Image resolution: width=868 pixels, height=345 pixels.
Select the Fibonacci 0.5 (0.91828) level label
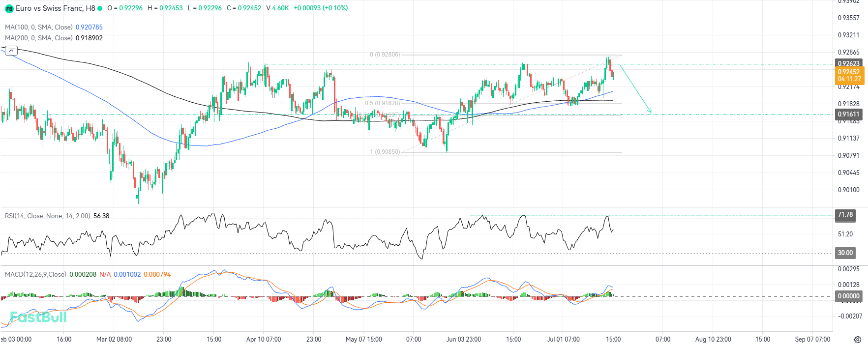(x=383, y=103)
